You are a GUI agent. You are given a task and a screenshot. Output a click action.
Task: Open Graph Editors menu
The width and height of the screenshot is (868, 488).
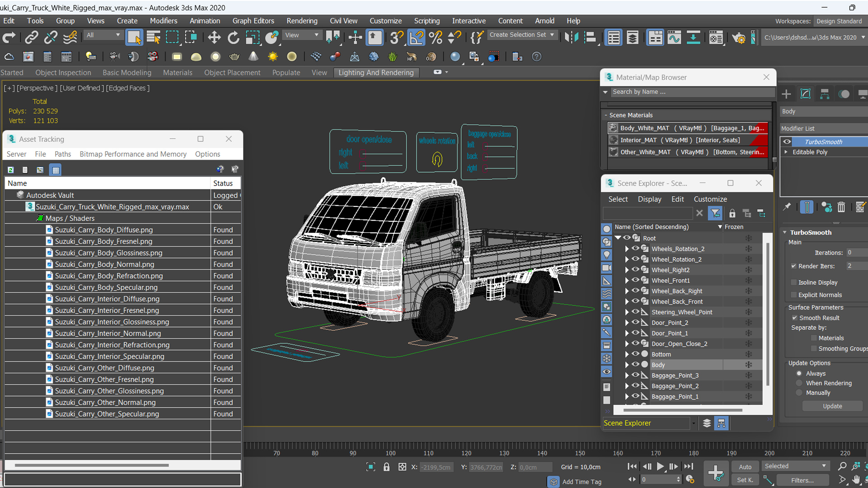click(253, 21)
